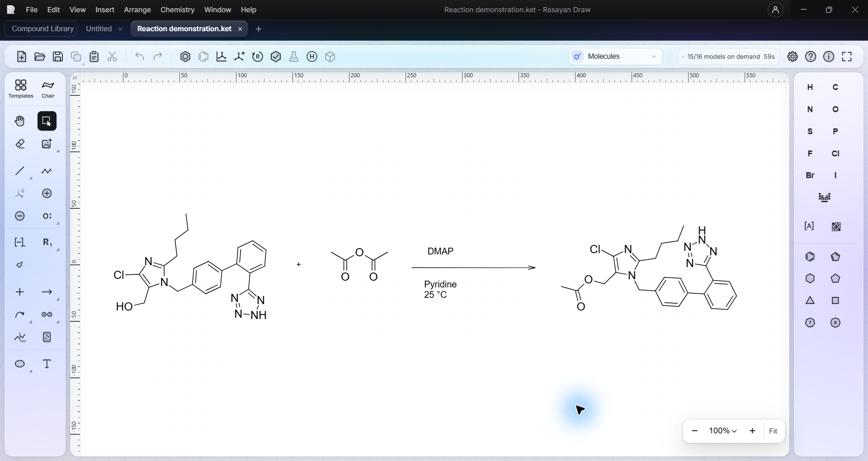Switch to the Untitled tab

[x=99, y=28]
